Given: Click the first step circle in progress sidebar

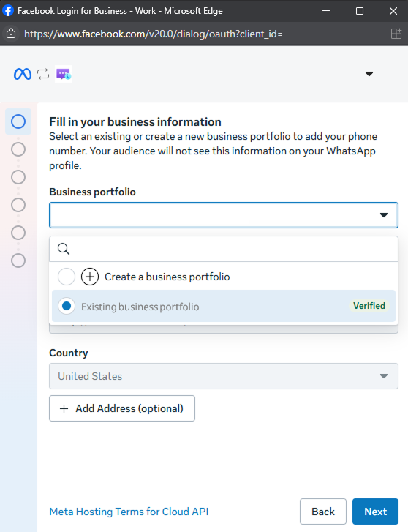Looking at the screenshot, I should click(18, 121).
